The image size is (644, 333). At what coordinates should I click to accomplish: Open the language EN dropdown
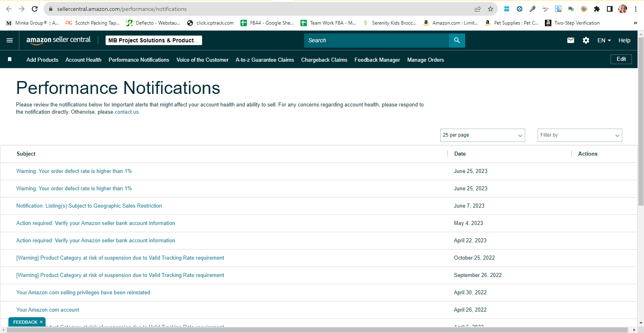[604, 40]
